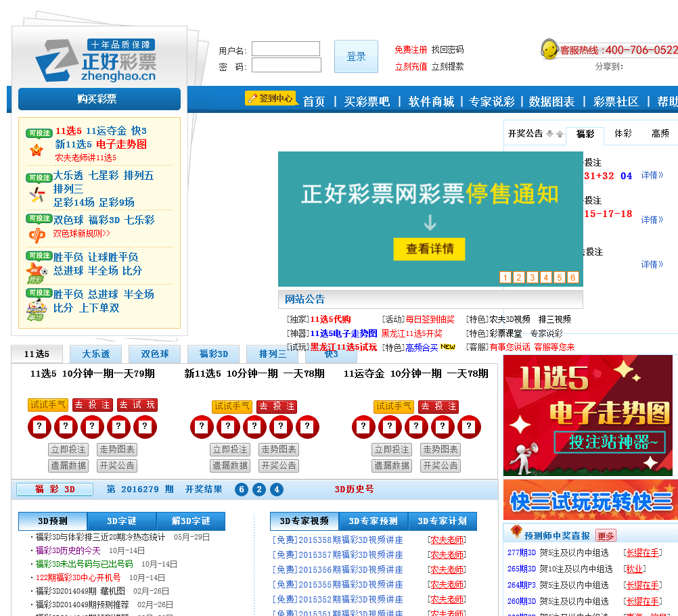The image size is (678, 616).
Task: Click the 去试玩 button under 11选5
Action: 137,405
